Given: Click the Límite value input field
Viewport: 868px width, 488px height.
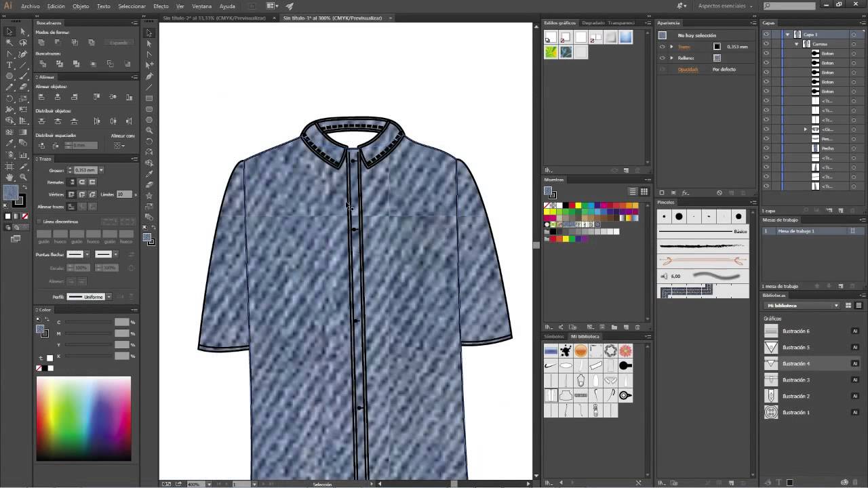Looking at the screenshot, I should tap(124, 195).
